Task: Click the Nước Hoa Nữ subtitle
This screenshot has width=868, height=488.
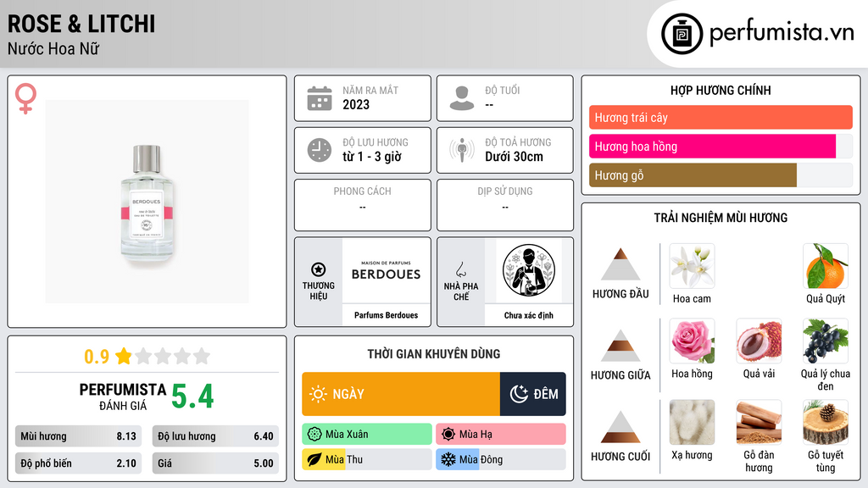Action: coord(53,48)
